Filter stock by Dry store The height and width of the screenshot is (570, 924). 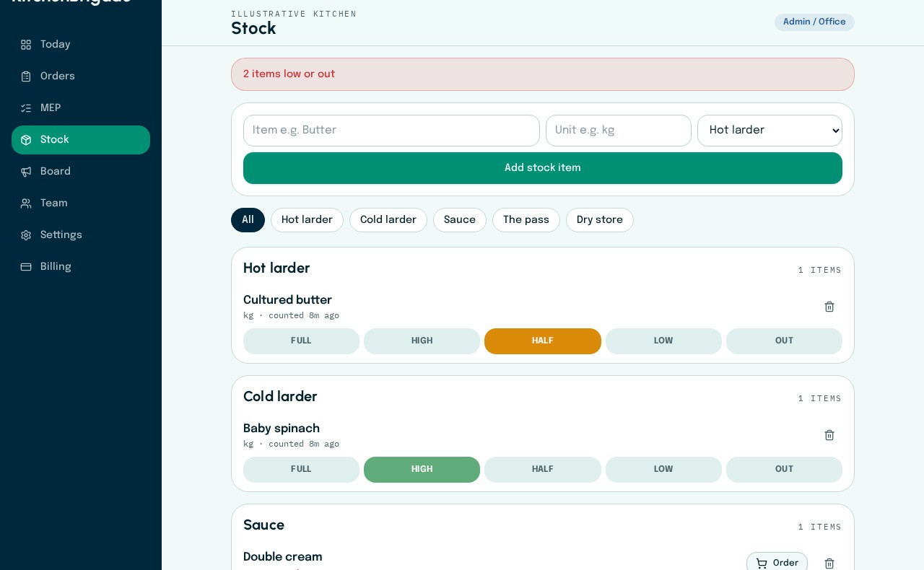pos(600,220)
